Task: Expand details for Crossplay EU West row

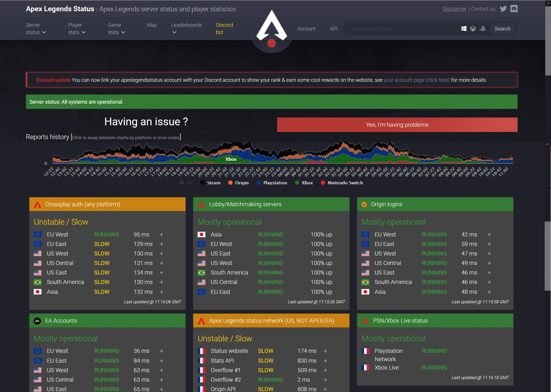Action: [162, 235]
